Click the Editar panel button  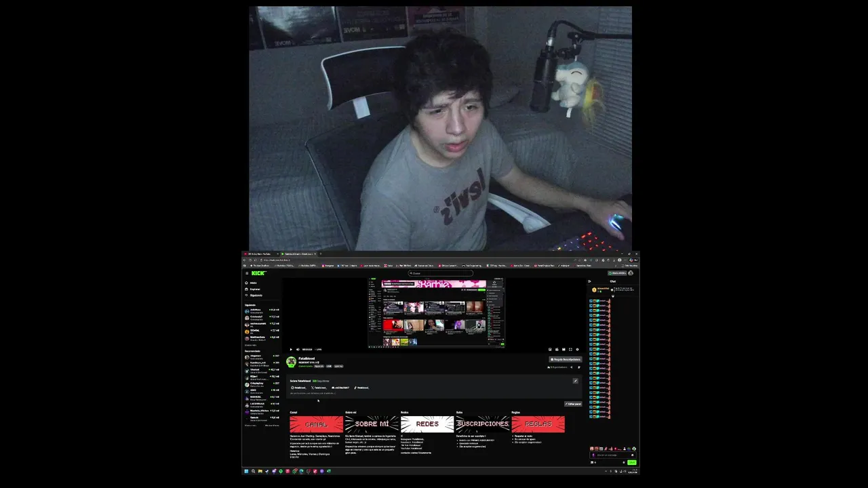[573, 404]
